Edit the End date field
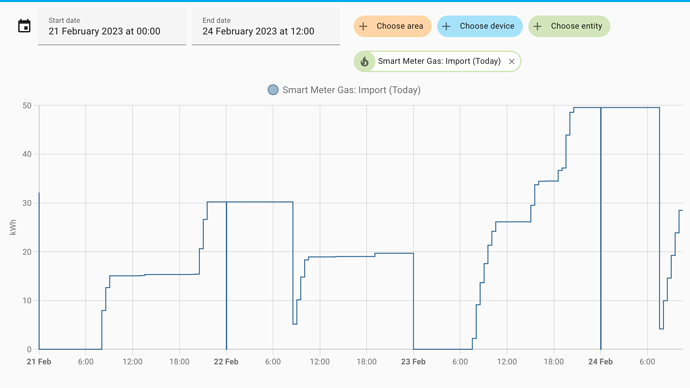 click(x=266, y=26)
